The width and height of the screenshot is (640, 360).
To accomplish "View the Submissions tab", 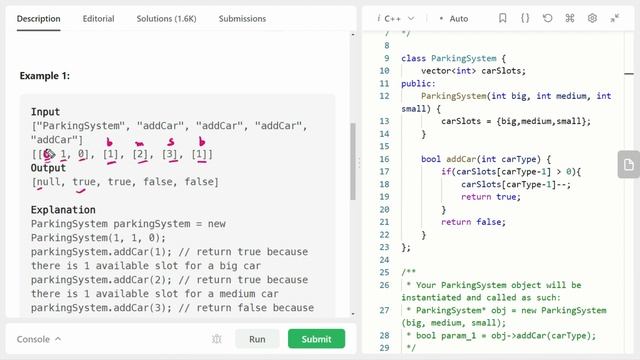I will click(242, 19).
